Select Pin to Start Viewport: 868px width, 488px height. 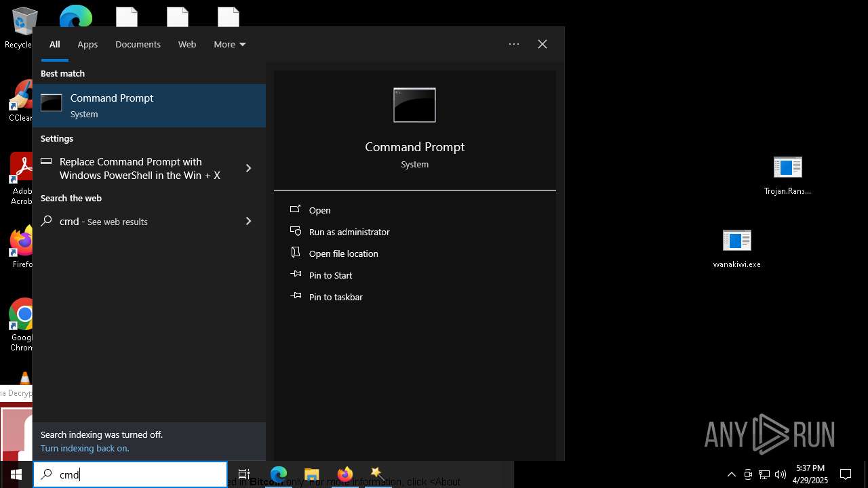pyautogui.click(x=330, y=275)
